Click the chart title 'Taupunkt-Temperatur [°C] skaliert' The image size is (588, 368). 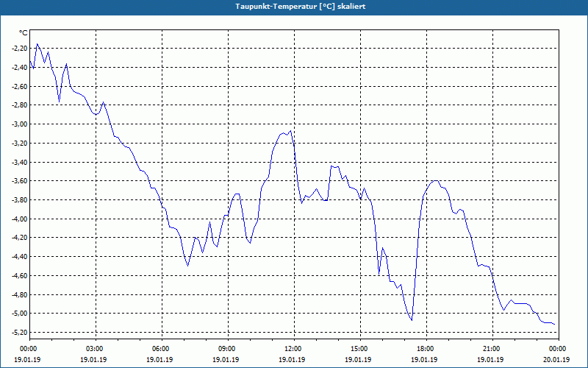301,7
